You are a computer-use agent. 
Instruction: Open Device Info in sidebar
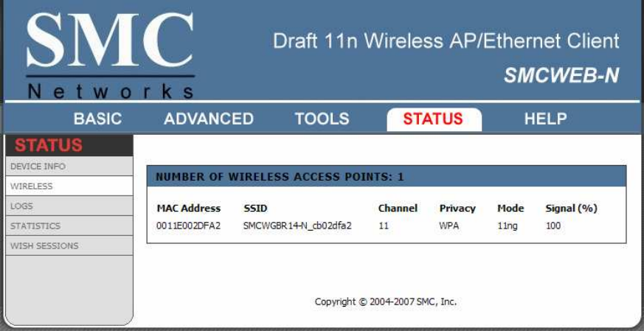[69, 167]
